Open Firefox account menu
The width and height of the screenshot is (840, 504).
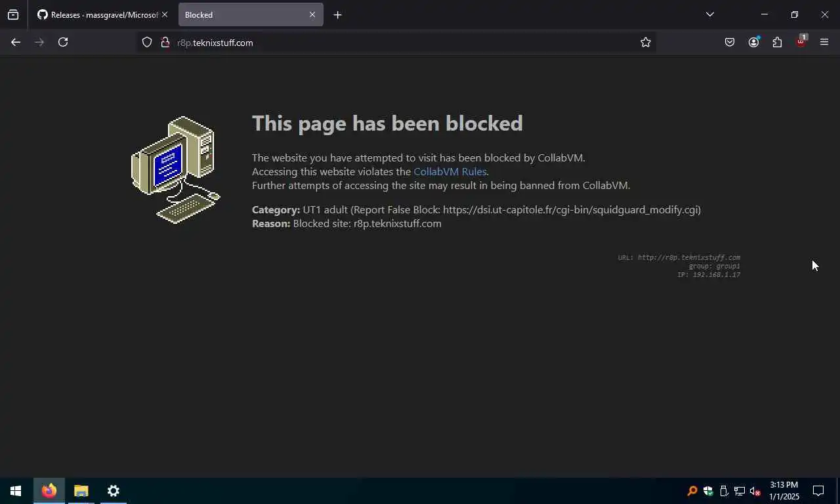coord(753,42)
